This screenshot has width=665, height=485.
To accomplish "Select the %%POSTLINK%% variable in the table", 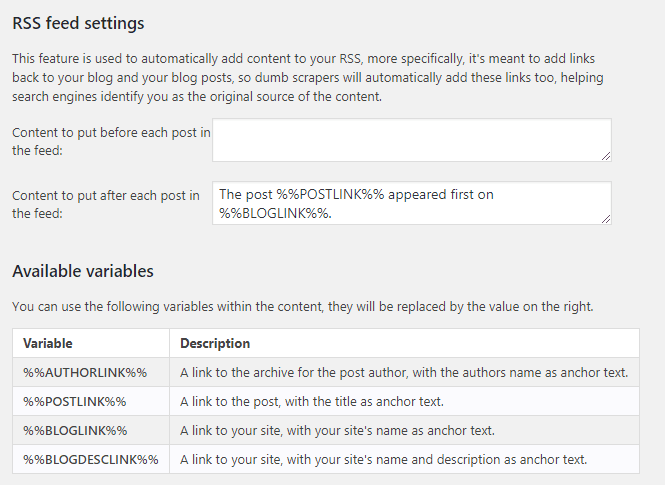I will pos(75,401).
